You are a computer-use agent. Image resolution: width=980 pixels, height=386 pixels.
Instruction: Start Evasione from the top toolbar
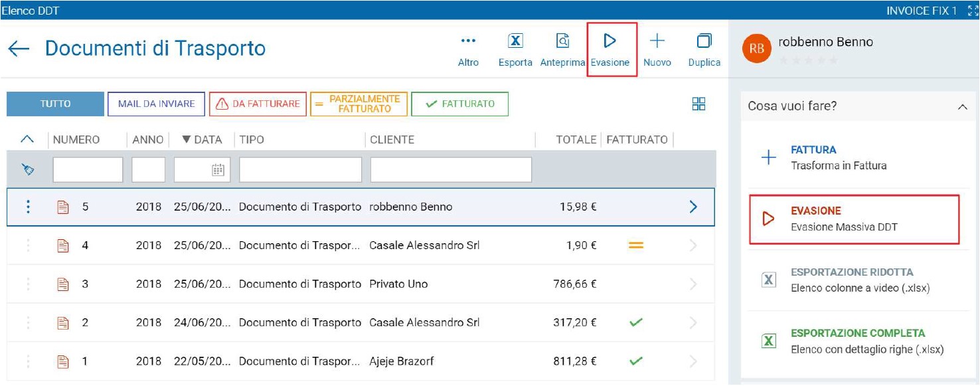click(x=610, y=49)
